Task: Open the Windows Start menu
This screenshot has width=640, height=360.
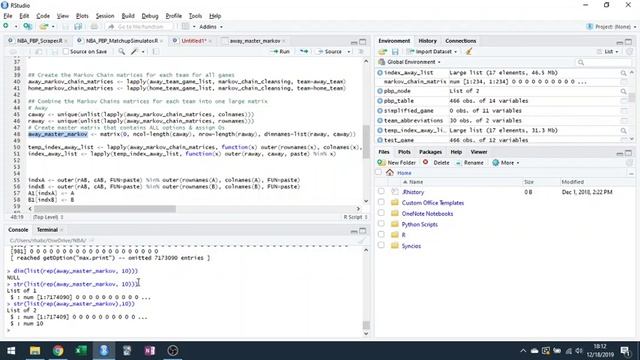Action: pos(11,351)
